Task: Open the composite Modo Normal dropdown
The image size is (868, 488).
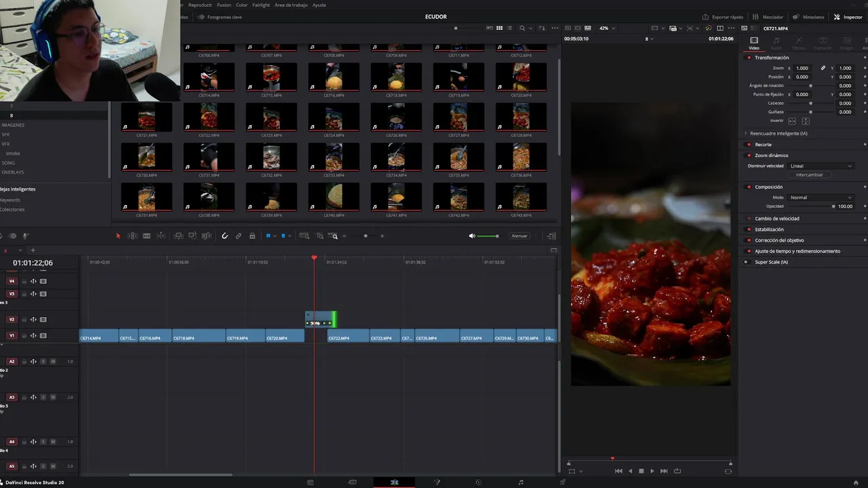Action: click(x=821, y=197)
